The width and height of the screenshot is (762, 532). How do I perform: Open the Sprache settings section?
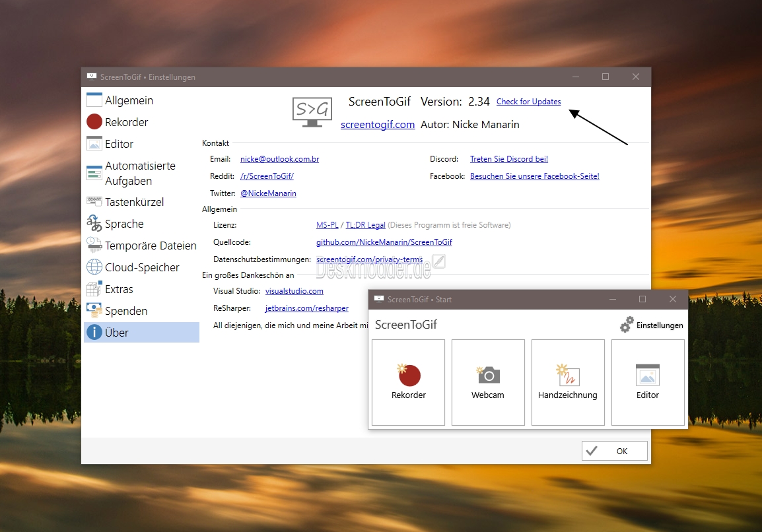[141, 224]
